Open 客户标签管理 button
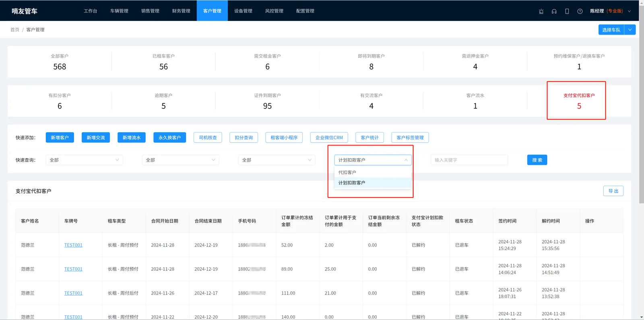Viewport: 644px width, 320px height. pos(410,137)
